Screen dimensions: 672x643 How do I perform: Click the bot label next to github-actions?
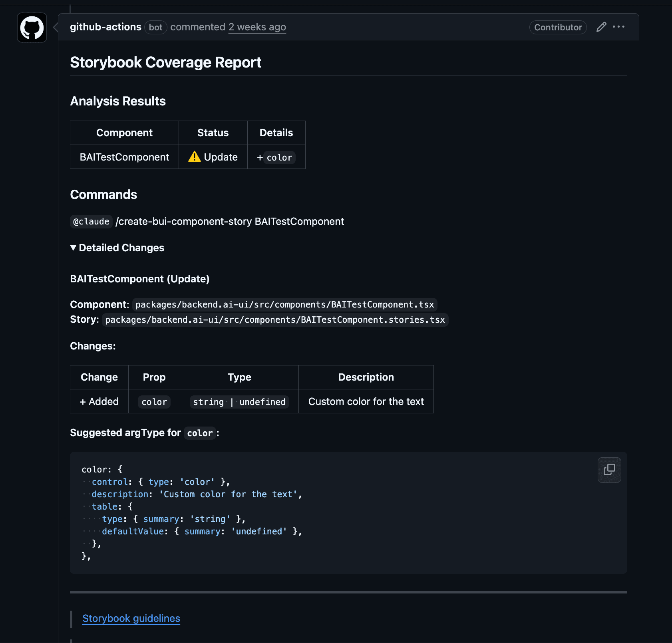(x=155, y=27)
